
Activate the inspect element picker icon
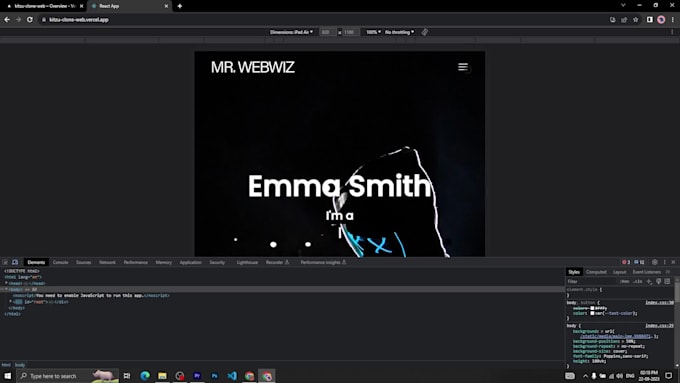(5, 262)
